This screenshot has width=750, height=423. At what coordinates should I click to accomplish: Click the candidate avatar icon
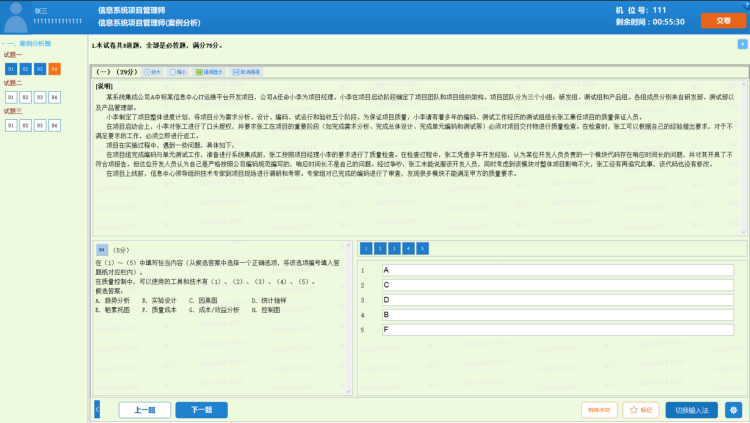pos(15,15)
